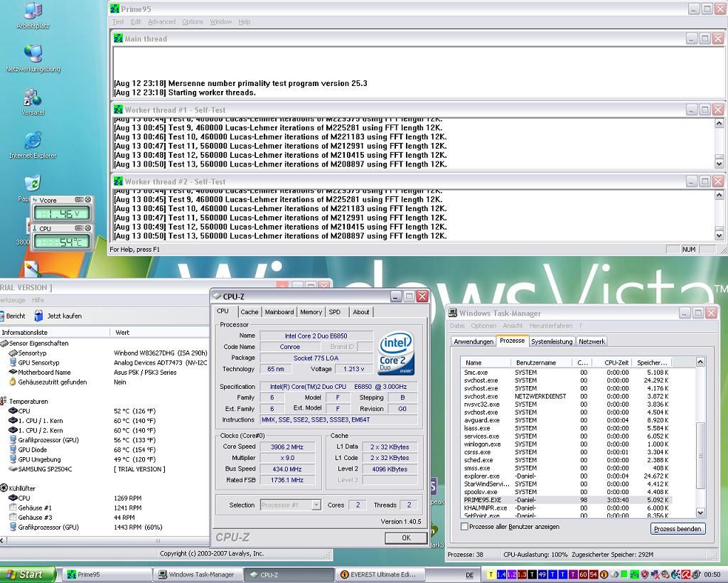Open settings of the Vcore gadget
Image resolution: width=728 pixels, height=583 pixels.
(80, 200)
